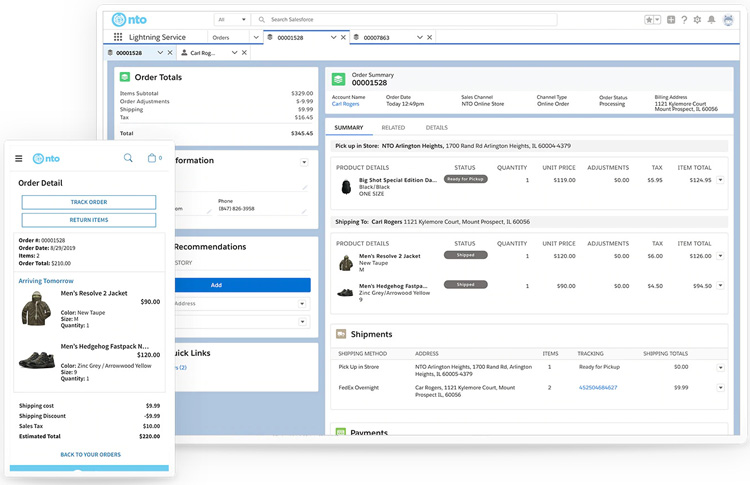Expand FedEx Overnight shipment row menu
The width and height of the screenshot is (750, 485).
(720, 387)
